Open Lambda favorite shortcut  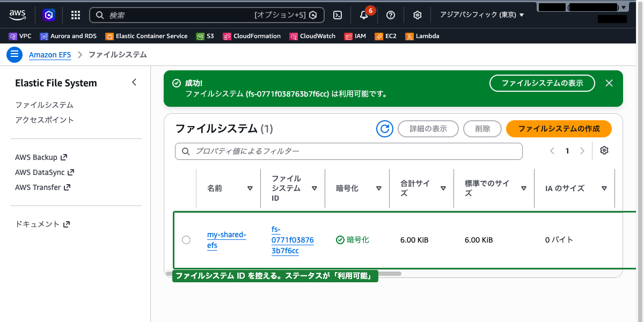(422, 36)
